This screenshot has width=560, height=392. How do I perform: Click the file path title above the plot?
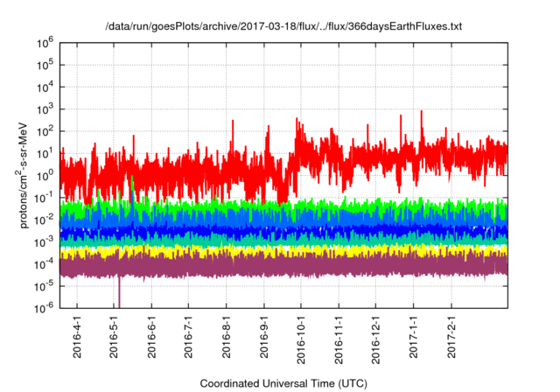pos(283,26)
